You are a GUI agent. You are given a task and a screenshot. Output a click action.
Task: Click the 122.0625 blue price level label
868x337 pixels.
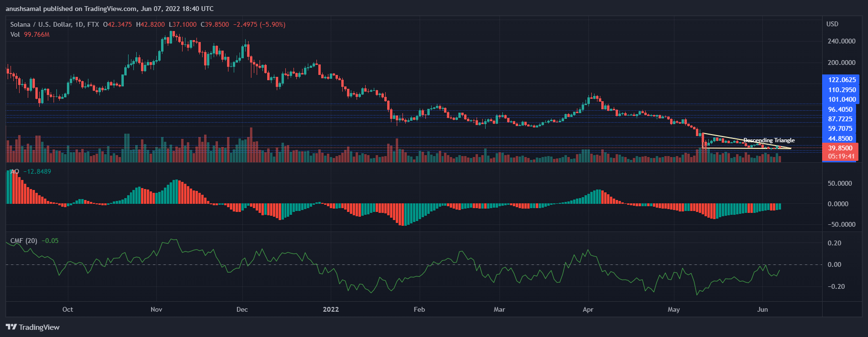840,80
